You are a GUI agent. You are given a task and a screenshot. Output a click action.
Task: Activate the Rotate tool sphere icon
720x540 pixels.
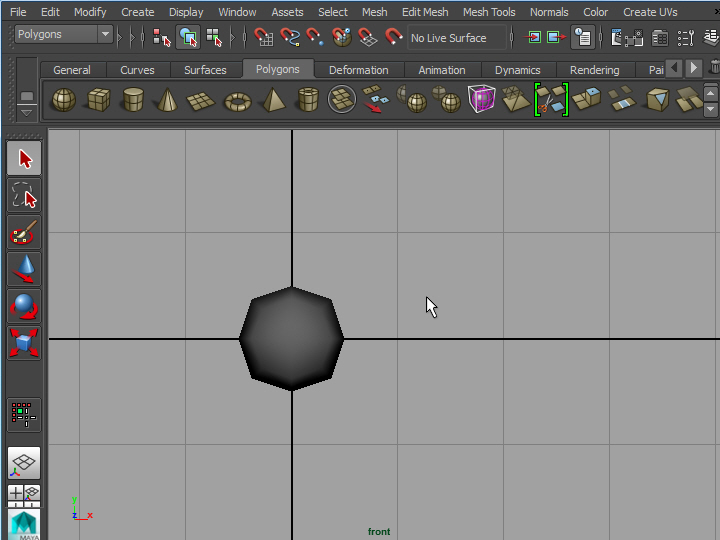[25, 306]
